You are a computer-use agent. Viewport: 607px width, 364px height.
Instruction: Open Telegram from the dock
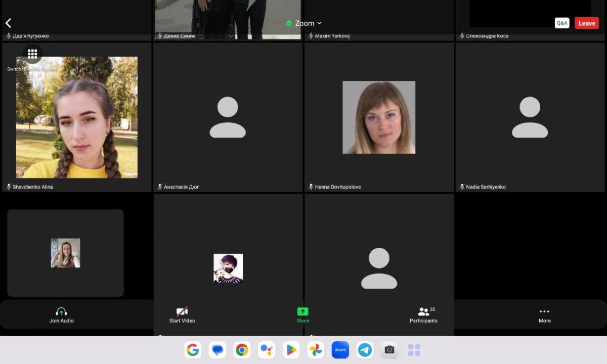pos(365,350)
